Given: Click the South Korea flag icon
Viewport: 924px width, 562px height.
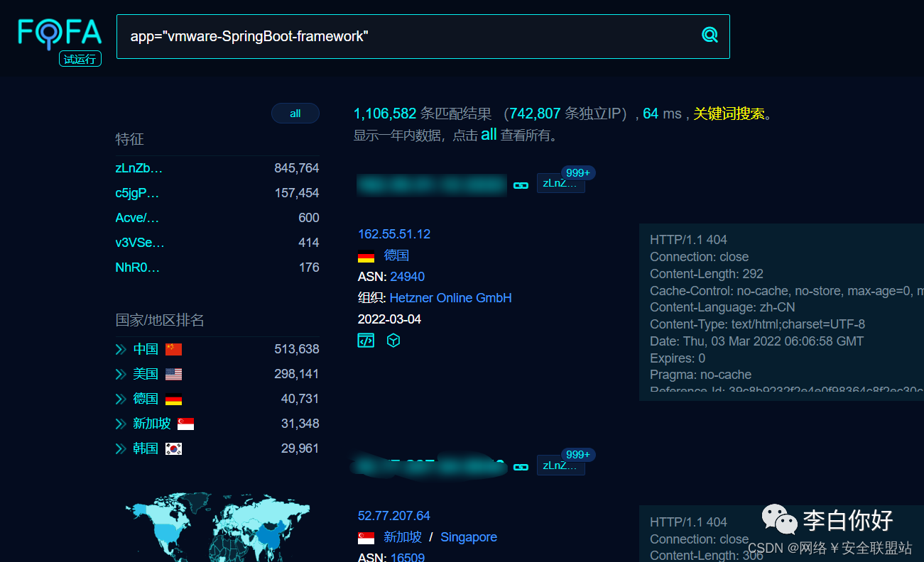Looking at the screenshot, I should (x=174, y=448).
